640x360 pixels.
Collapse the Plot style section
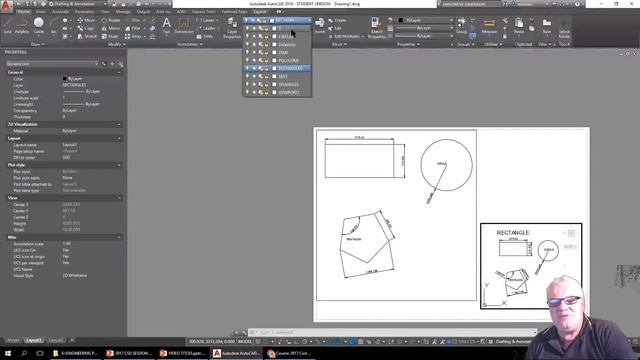pyautogui.click(x=119, y=165)
